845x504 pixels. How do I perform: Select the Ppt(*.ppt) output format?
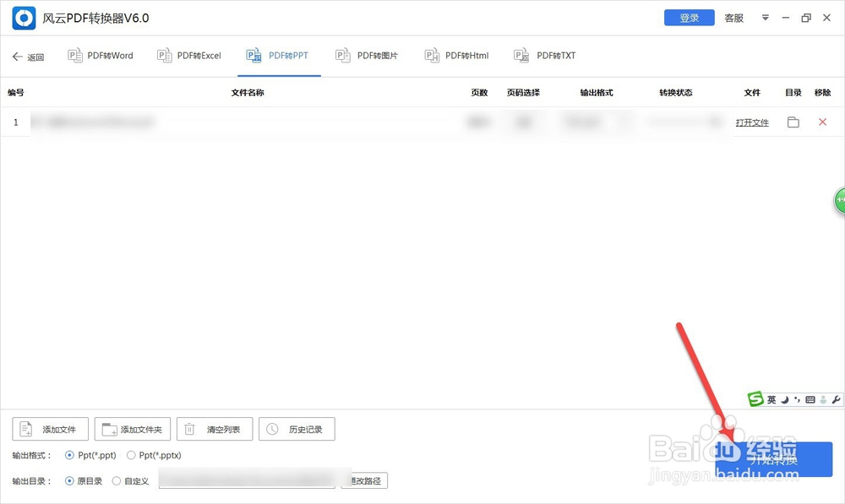[x=90, y=456]
